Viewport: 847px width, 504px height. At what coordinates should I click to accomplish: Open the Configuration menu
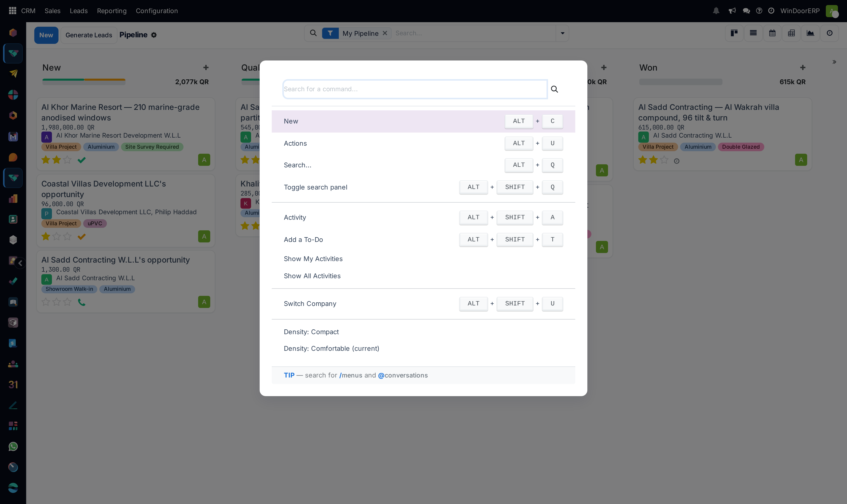click(x=157, y=11)
